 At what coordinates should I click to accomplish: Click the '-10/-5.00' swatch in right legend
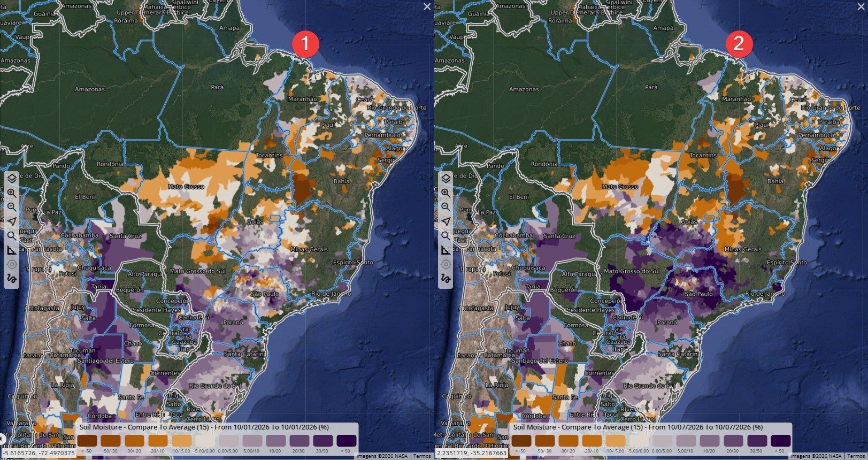click(616, 441)
